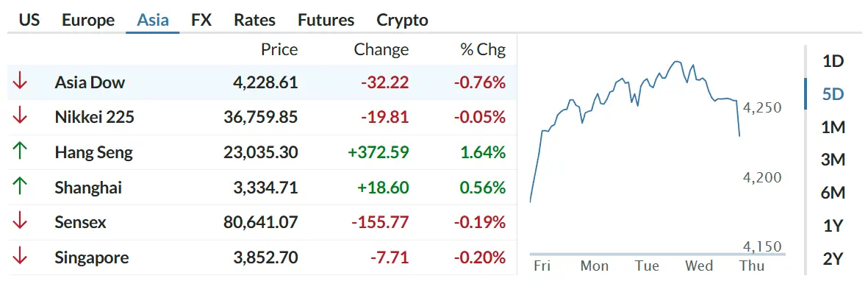
Task: Click the green up arrow next to Shanghai
Action: click(20, 188)
